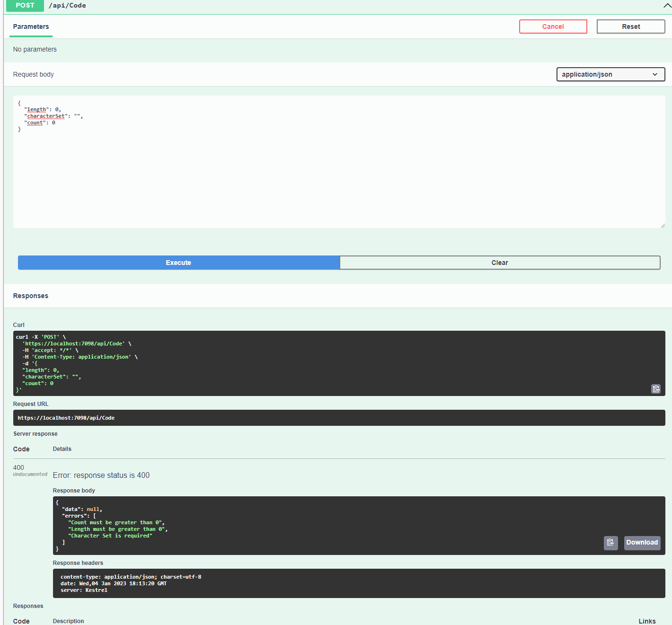The width and height of the screenshot is (672, 625).
Task: Click the Content-Type header line in curl
Action: pos(80,357)
